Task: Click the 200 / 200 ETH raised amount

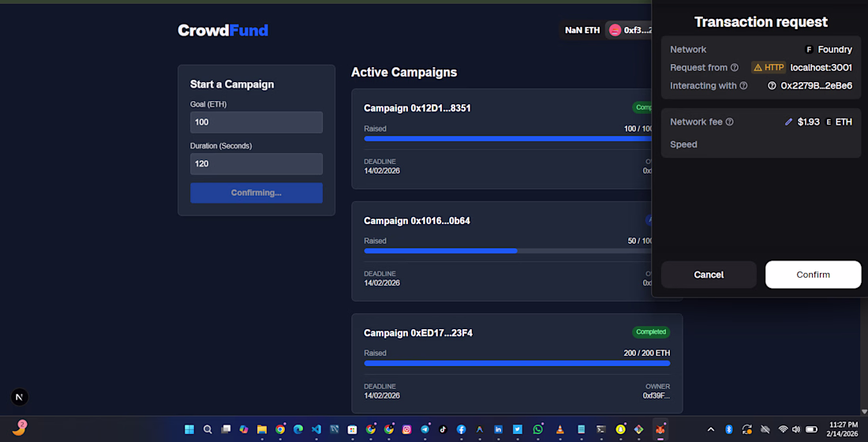Action: pos(646,353)
